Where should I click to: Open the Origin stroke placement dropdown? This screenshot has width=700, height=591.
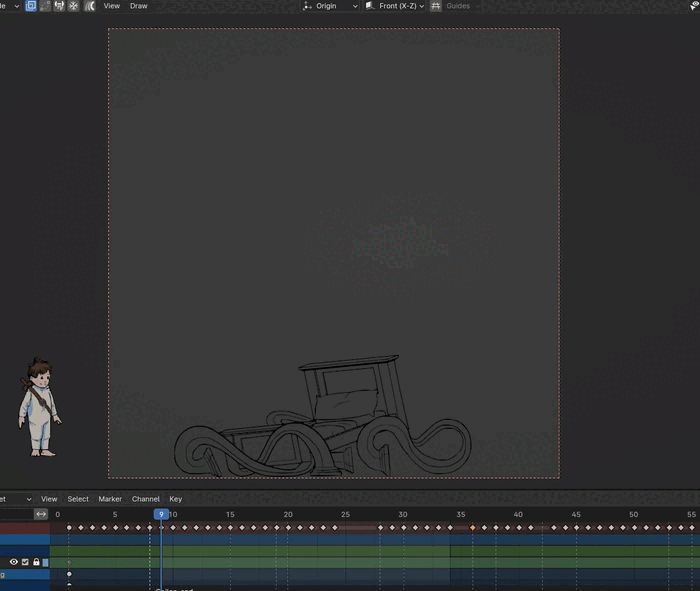click(330, 6)
